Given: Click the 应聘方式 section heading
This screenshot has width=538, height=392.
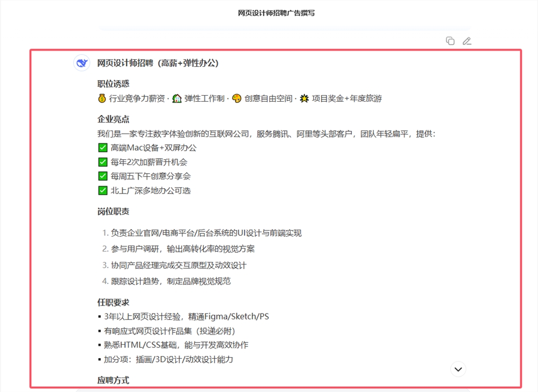Looking at the screenshot, I should tap(113, 380).
